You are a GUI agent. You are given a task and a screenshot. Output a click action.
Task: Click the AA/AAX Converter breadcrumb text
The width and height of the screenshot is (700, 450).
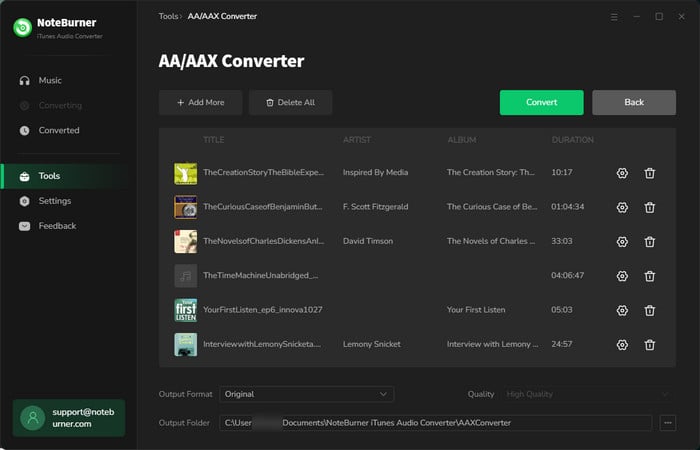[x=222, y=16]
